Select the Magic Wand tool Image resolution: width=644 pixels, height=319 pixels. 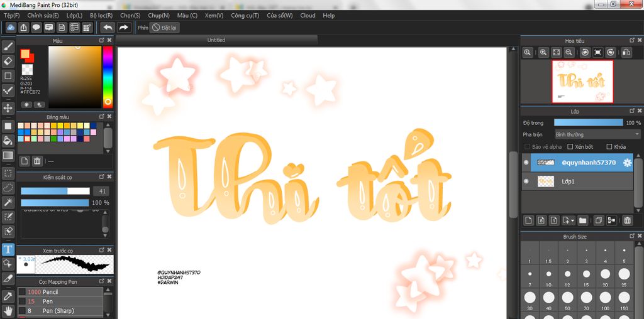[x=8, y=202]
